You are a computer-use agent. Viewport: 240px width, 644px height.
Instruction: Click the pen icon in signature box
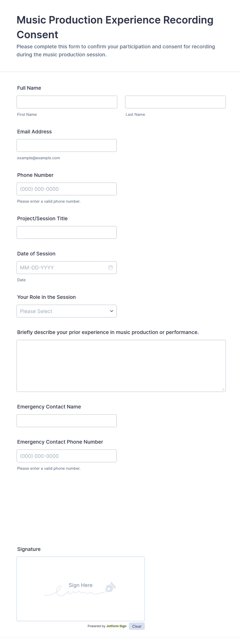coord(110,587)
